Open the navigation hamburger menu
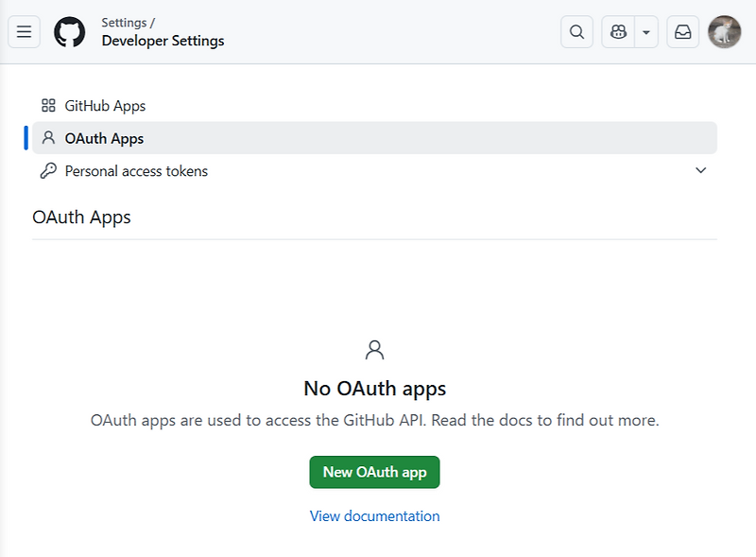The image size is (756, 557). [x=24, y=31]
